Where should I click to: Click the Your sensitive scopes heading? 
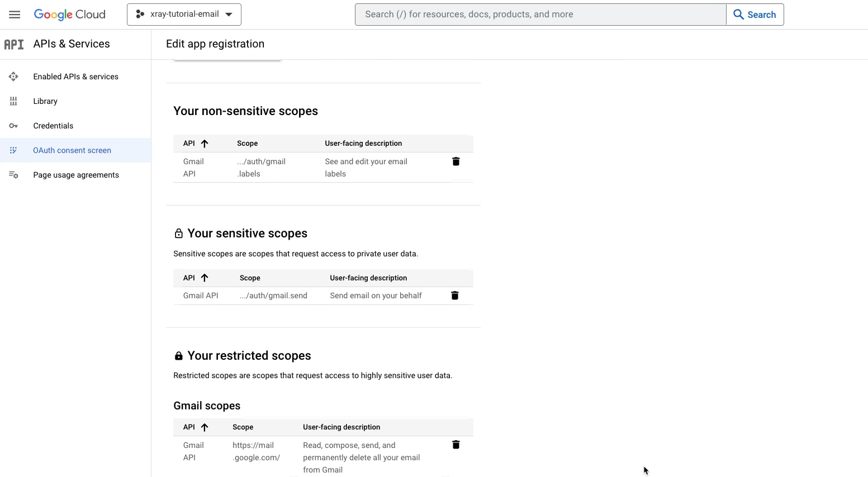click(x=248, y=233)
